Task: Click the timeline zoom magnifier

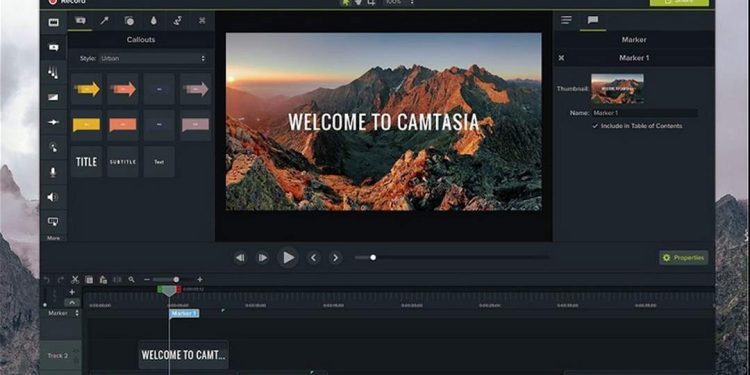Action: pyautogui.click(x=132, y=280)
